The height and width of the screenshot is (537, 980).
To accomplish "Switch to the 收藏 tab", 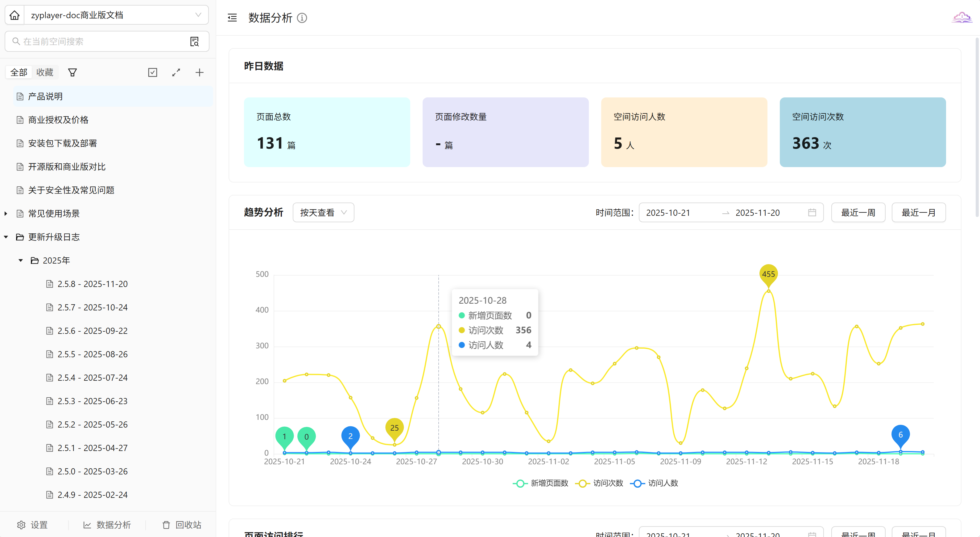I will [x=44, y=72].
